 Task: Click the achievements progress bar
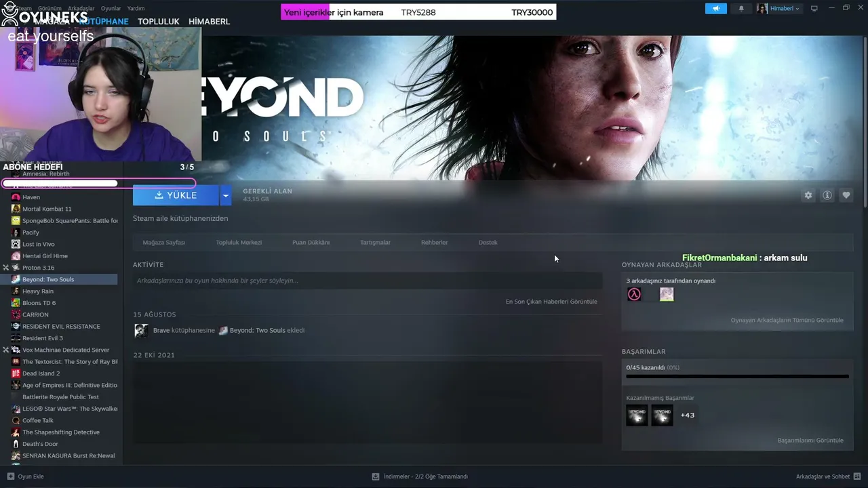pyautogui.click(x=737, y=376)
